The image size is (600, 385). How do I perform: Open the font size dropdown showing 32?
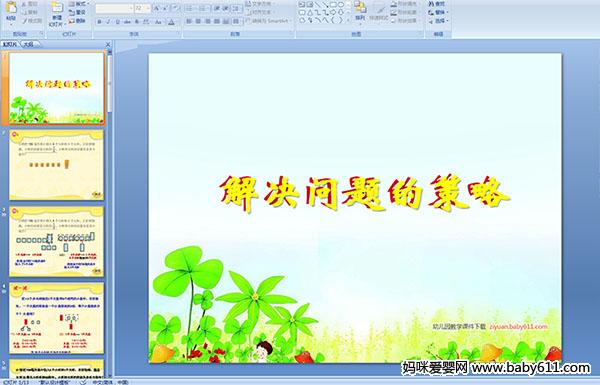142,8
